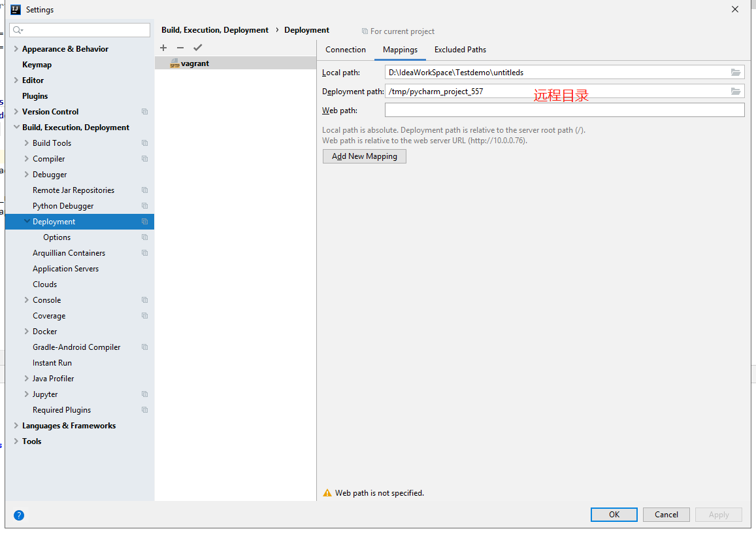The image size is (756, 533).
Task: Click project-level icon next to Console
Action: click(x=144, y=300)
